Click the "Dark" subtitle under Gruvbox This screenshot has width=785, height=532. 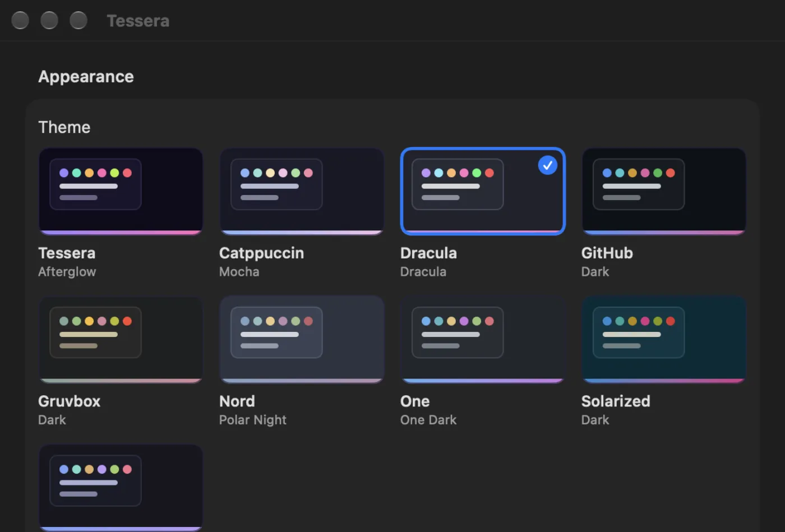(52, 420)
